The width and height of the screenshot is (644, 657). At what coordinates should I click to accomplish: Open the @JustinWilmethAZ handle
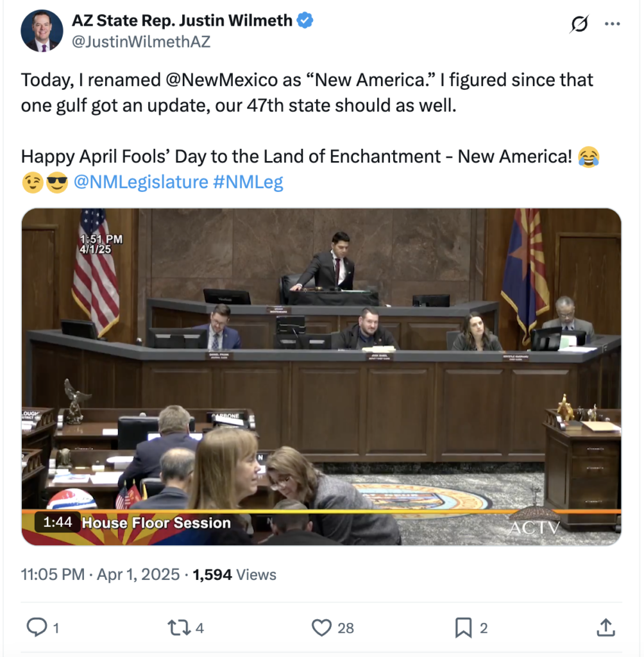click(141, 42)
